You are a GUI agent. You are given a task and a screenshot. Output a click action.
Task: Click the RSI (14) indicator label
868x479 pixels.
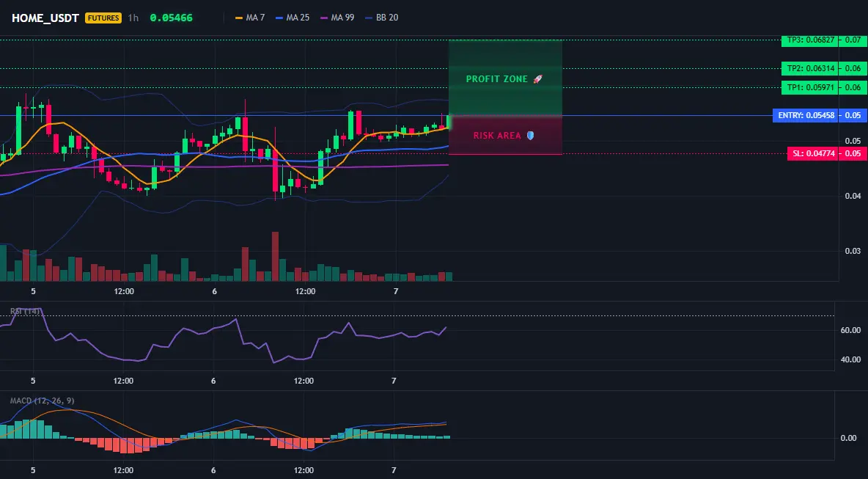coord(24,311)
